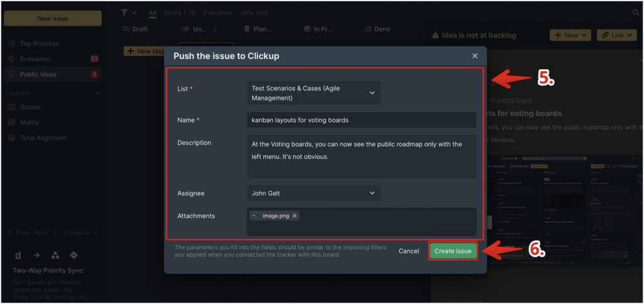The image size is (644, 304).
Task: Close the Push the issue to Clickup dialog
Action: [x=475, y=56]
